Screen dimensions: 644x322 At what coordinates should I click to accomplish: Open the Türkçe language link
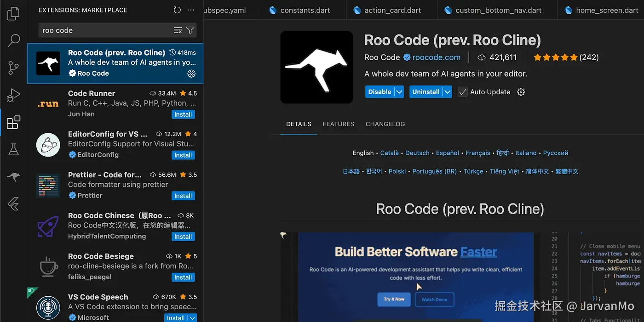(473, 171)
